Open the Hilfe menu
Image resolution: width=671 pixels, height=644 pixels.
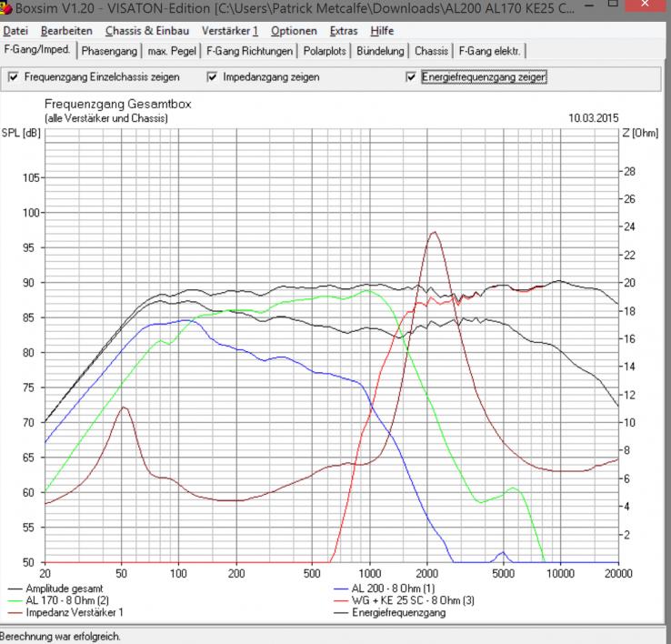tap(382, 31)
